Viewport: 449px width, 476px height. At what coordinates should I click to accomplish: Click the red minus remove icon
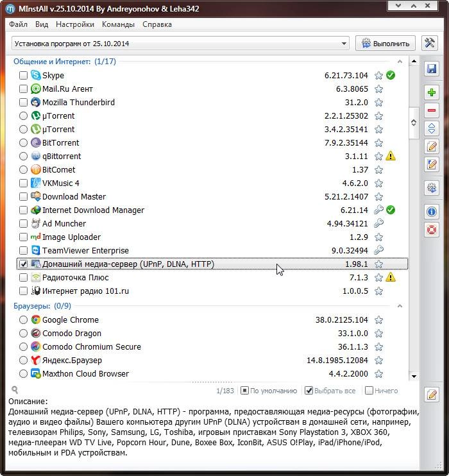pyautogui.click(x=432, y=110)
